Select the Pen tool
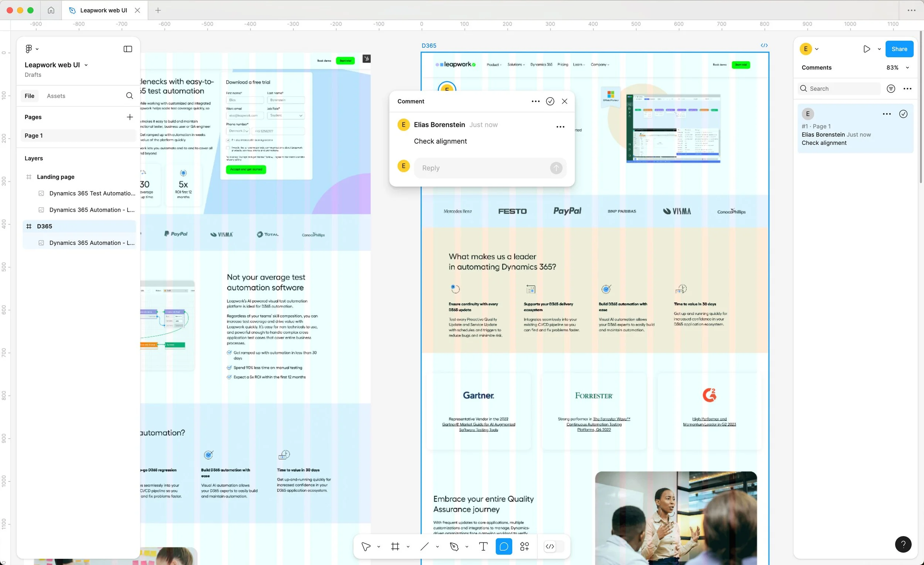The width and height of the screenshot is (924, 565). pos(454,547)
